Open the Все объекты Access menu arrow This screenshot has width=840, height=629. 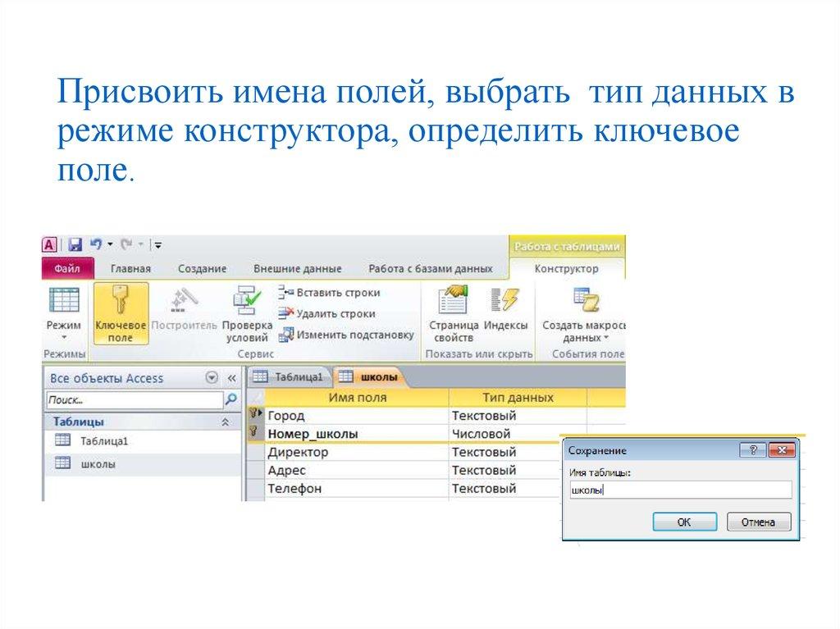point(211,378)
